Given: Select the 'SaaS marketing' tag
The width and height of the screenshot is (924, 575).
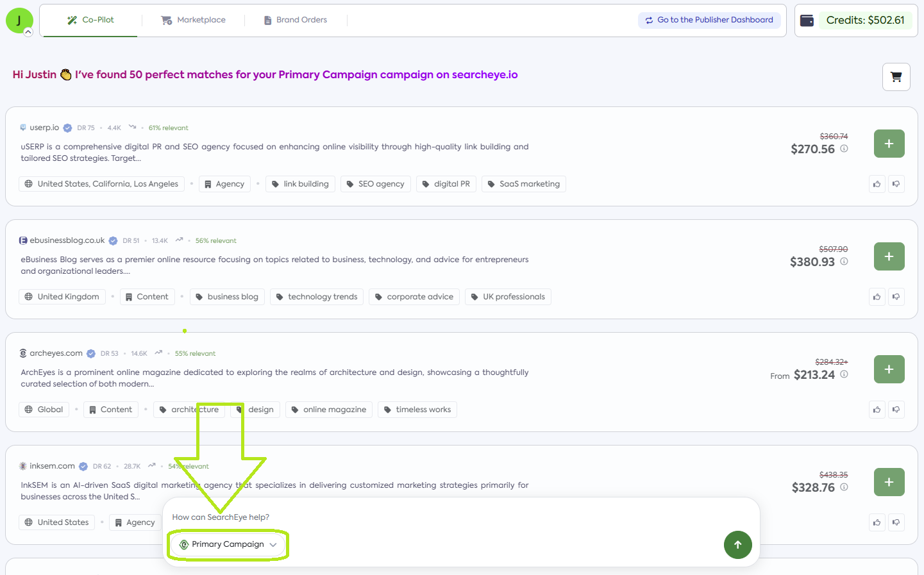Looking at the screenshot, I should [524, 184].
